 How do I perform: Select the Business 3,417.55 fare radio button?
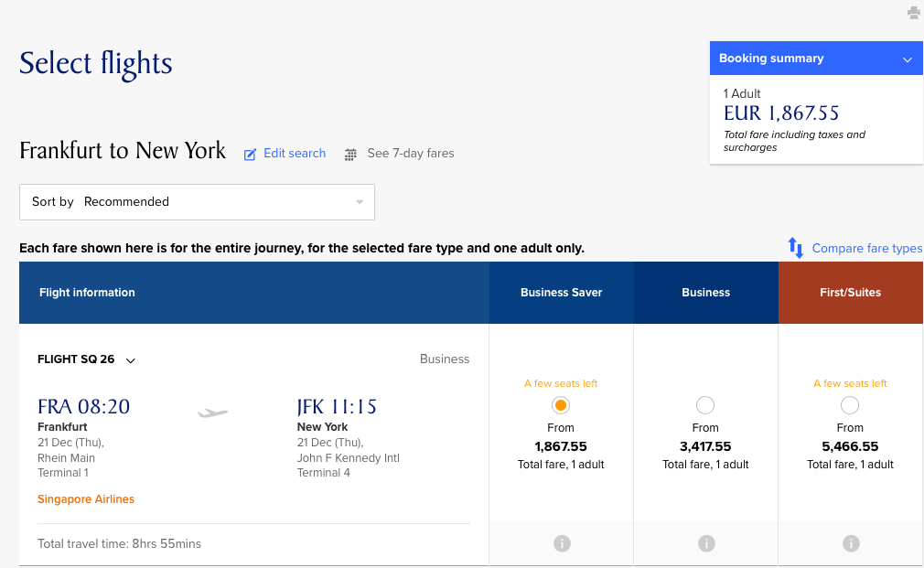tap(705, 405)
